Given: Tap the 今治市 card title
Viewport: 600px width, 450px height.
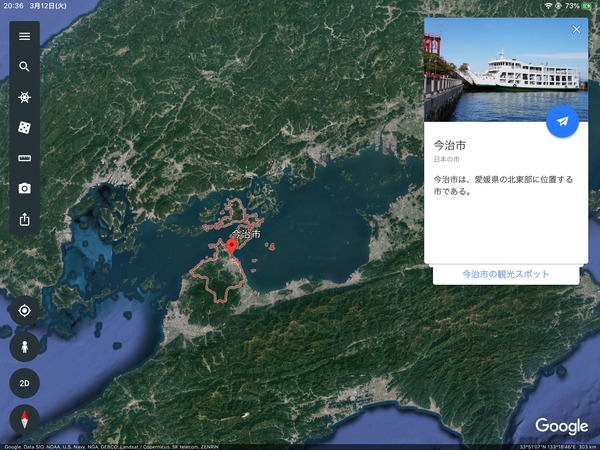Looking at the screenshot, I should click(x=450, y=145).
